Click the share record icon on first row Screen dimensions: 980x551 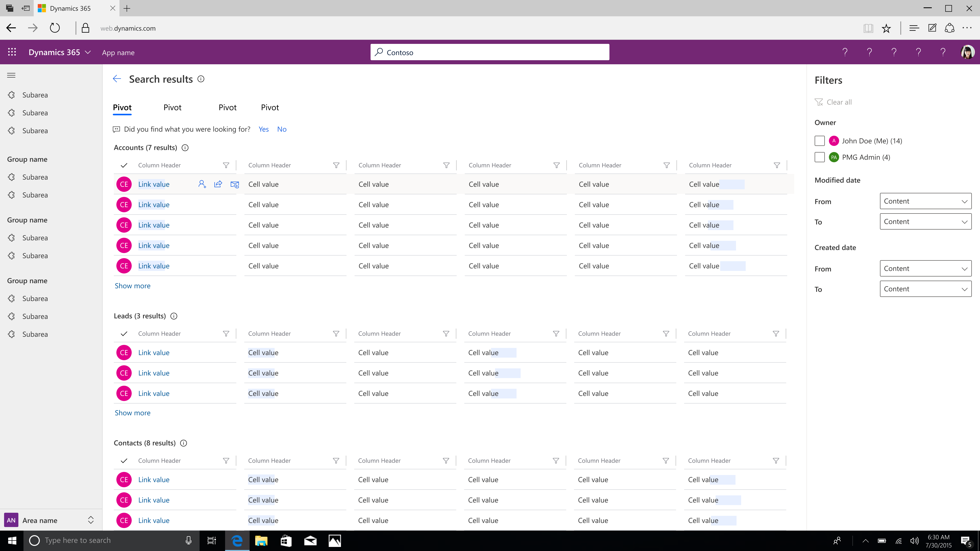[x=218, y=184]
